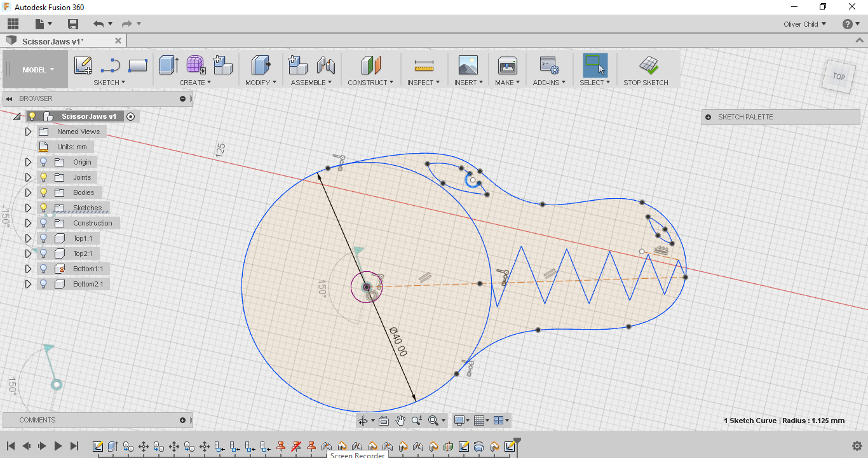Click the Save icon in top bar
This screenshot has height=458, width=868.
point(73,24)
